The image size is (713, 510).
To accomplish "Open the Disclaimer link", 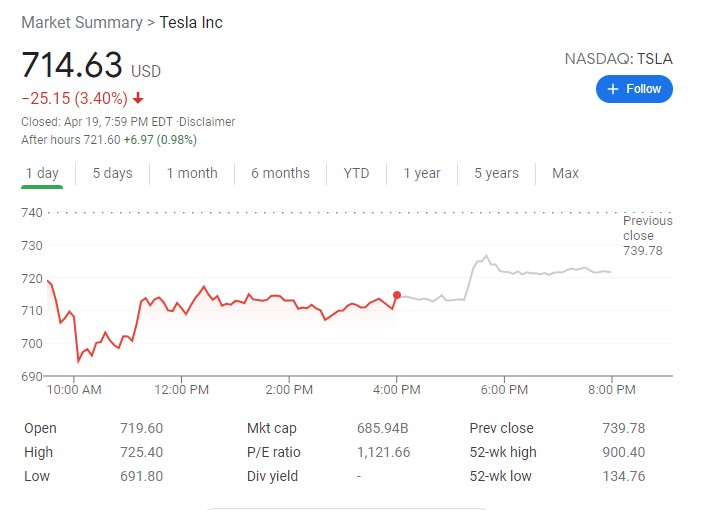I will click(x=207, y=122).
